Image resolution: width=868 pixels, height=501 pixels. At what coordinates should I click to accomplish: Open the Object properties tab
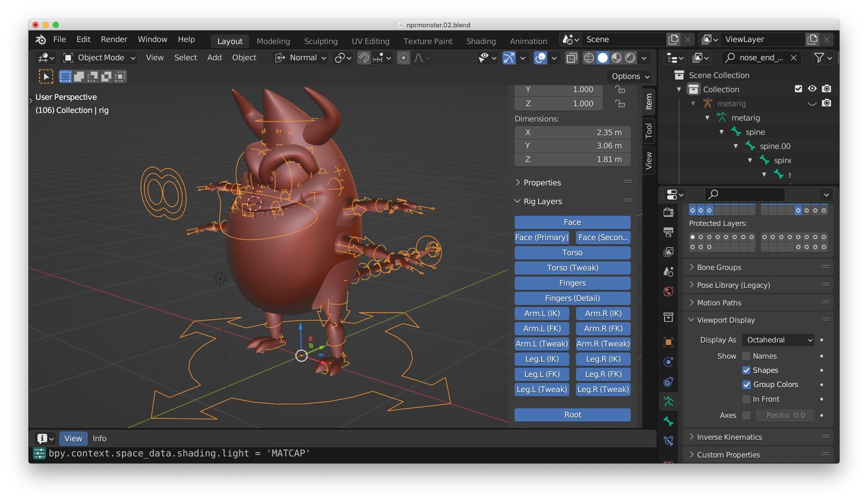point(668,342)
